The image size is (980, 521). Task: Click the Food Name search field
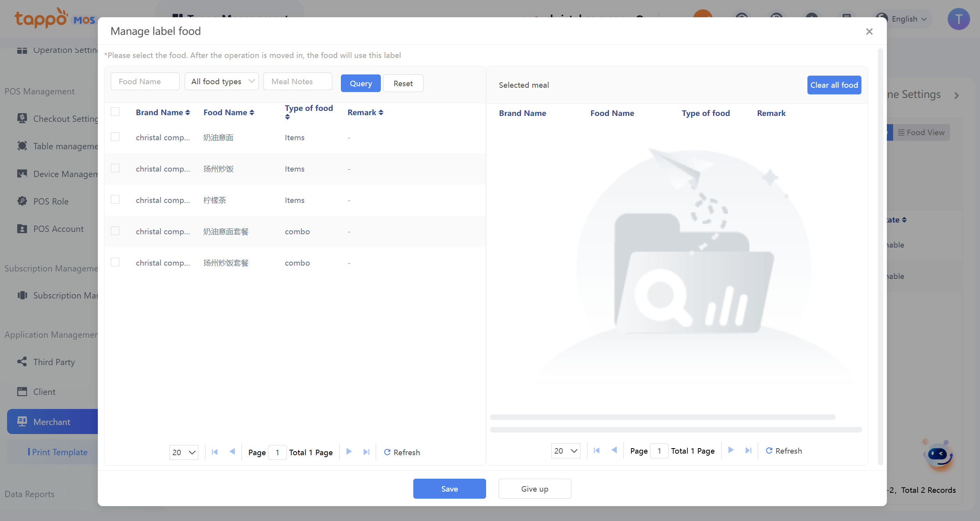pos(145,81)
